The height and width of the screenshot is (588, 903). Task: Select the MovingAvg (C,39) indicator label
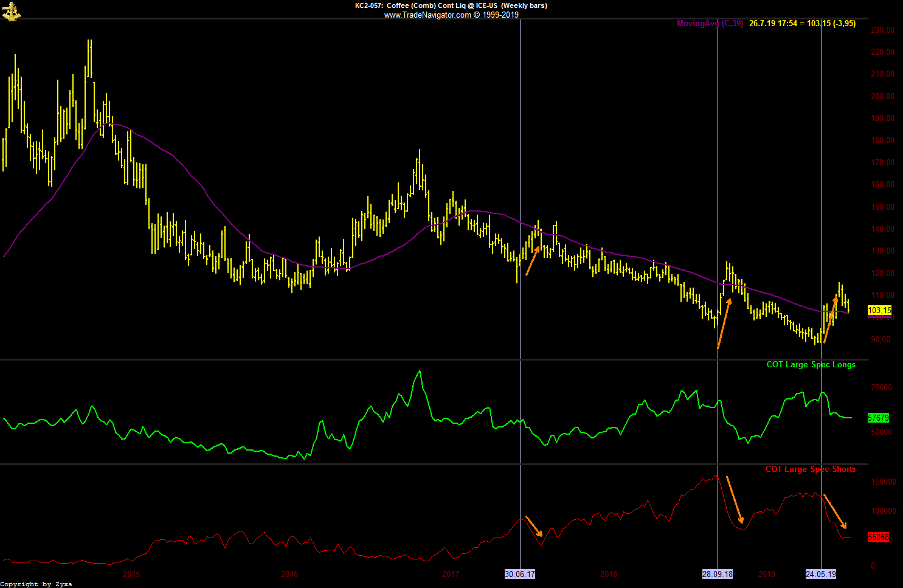coord(709,24)
